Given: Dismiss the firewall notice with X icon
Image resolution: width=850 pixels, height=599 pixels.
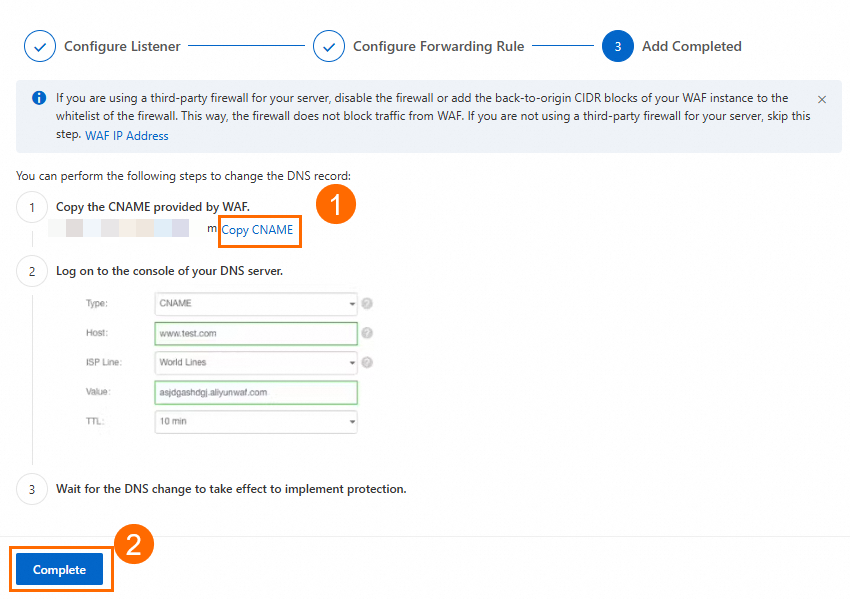Looking at the screenshot, I should click(822, 99).
